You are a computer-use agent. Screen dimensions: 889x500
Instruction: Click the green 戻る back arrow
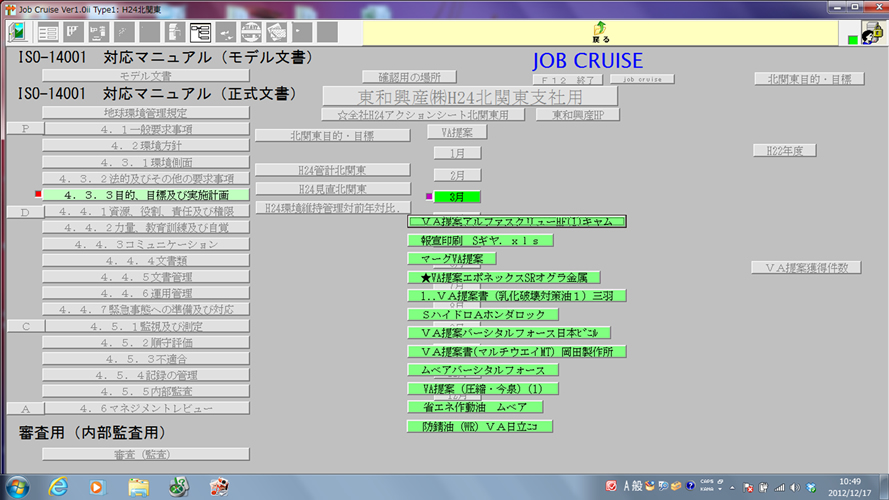click(599, 30)
